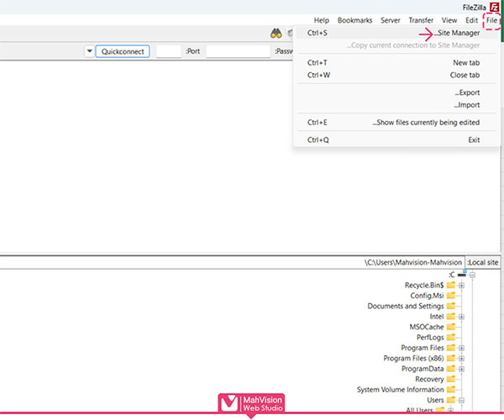Click the Users folder icon
Image resolution: width=504 pixels, height=420 pixels.
(451, 401)
